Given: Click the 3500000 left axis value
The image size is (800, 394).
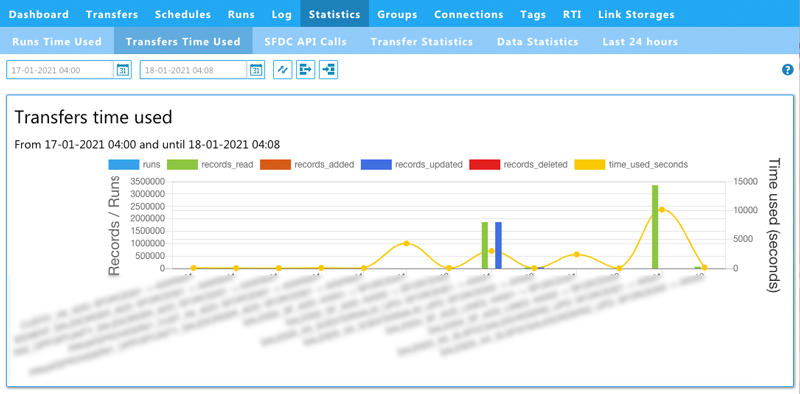Looking at the screenshot, I should click(x=147, y=181).
